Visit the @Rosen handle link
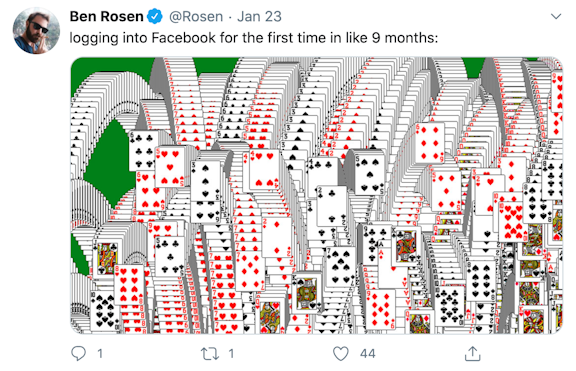Screen dimensions: 576x371 click(x=196, y=17)
